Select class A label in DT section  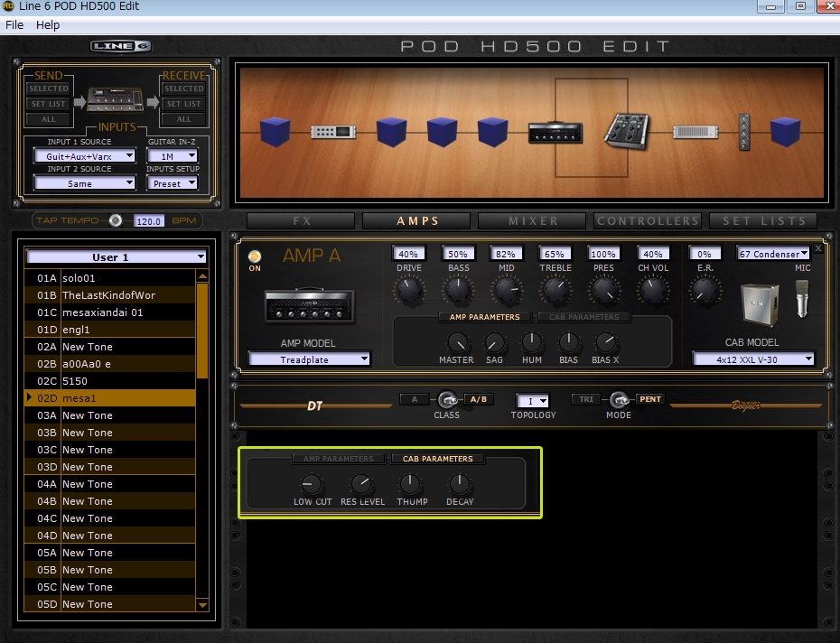point(414,399)
